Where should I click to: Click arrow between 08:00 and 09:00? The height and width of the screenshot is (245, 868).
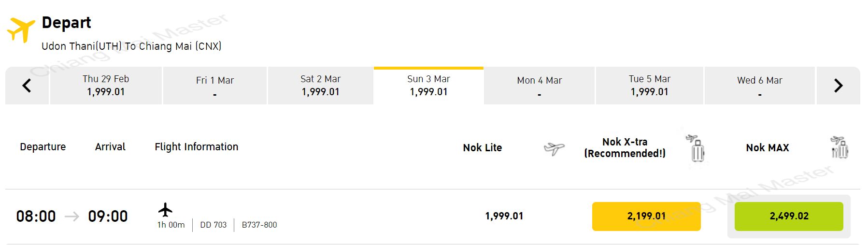72,216
